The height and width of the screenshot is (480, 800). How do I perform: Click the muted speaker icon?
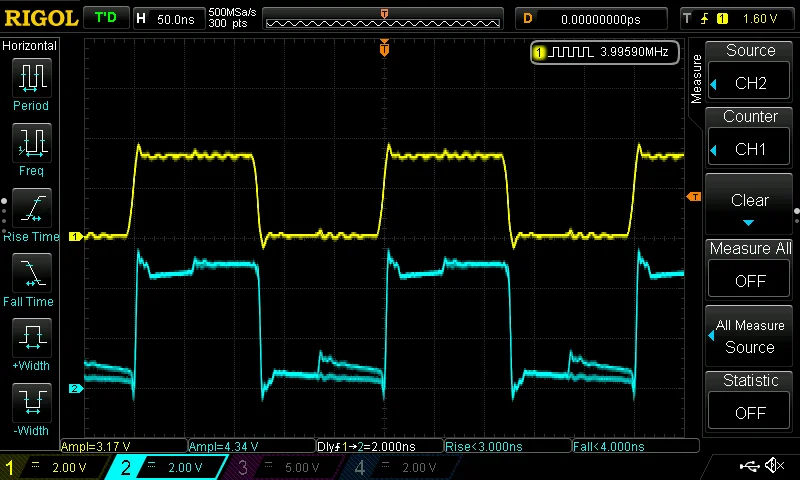(x=774, y=465)
